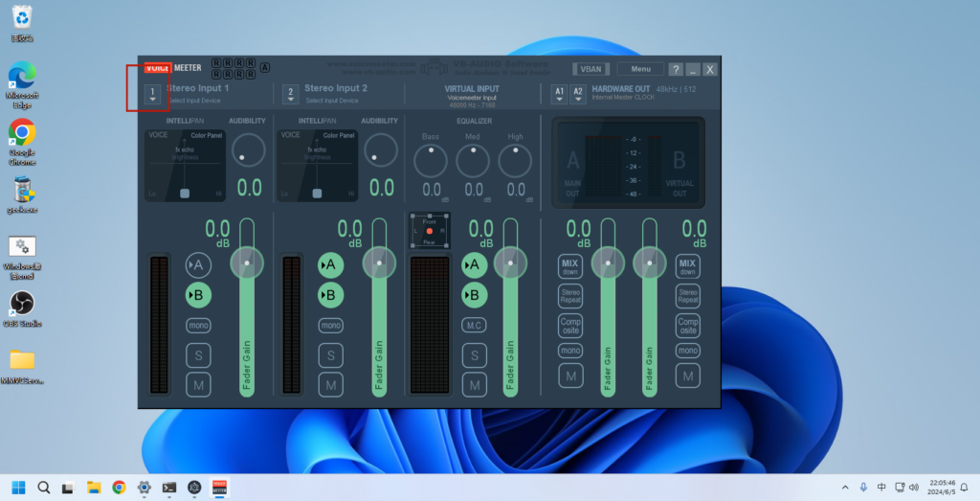Mute Stereo Input 2
The image size is (980, 501).
330,385
